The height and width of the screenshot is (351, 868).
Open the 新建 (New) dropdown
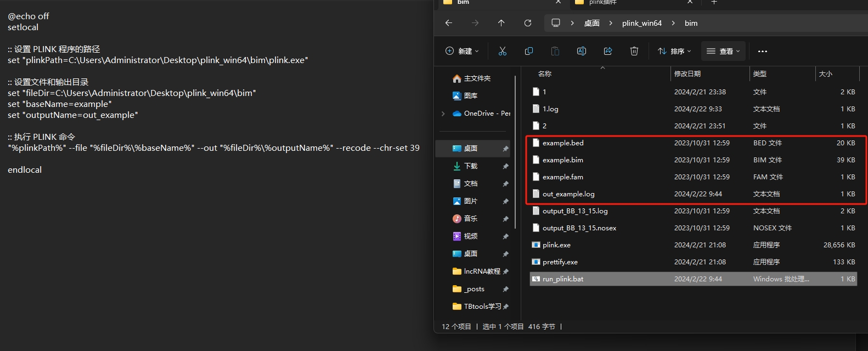coord(462,51)
